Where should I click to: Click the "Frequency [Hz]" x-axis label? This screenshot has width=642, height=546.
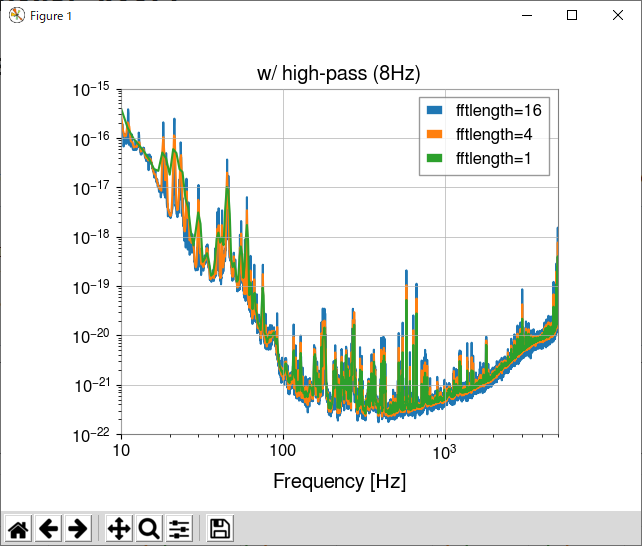pyautogui.click(x=340, y=481)
